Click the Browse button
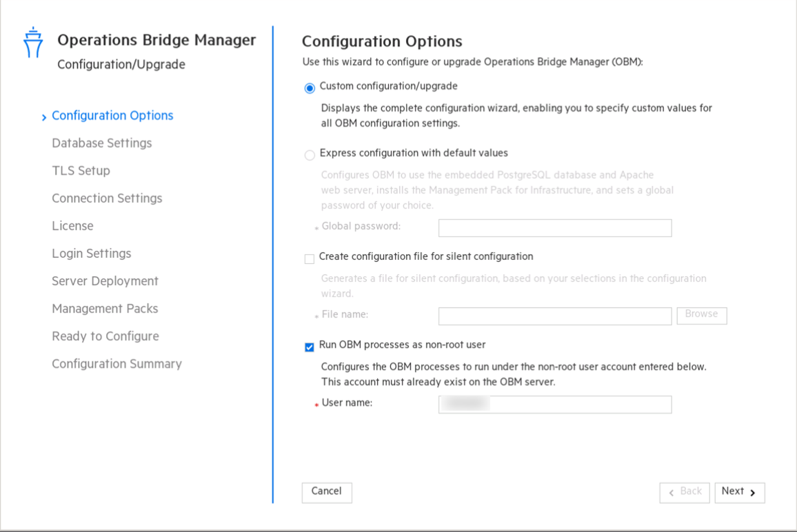 pos(701,315)
